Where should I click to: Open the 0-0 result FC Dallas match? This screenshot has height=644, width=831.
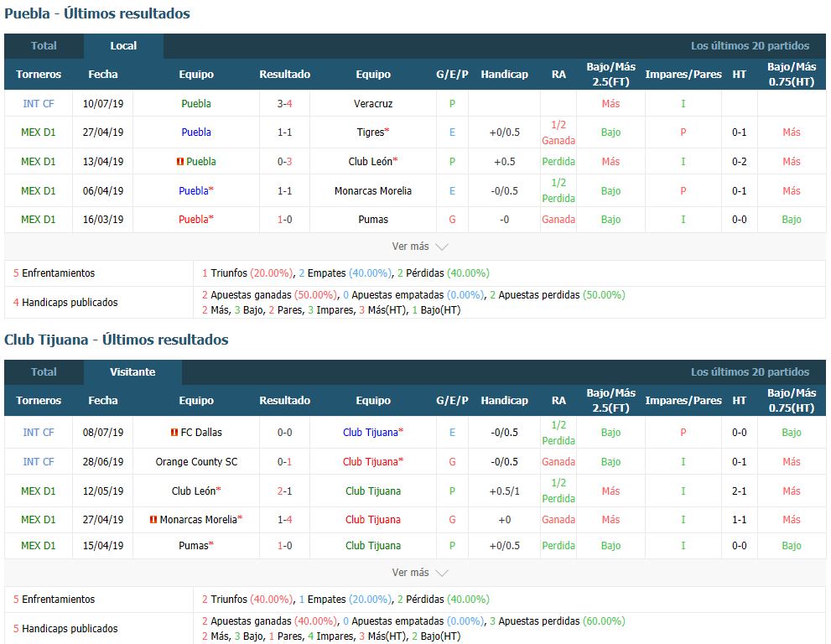point(284,433)
